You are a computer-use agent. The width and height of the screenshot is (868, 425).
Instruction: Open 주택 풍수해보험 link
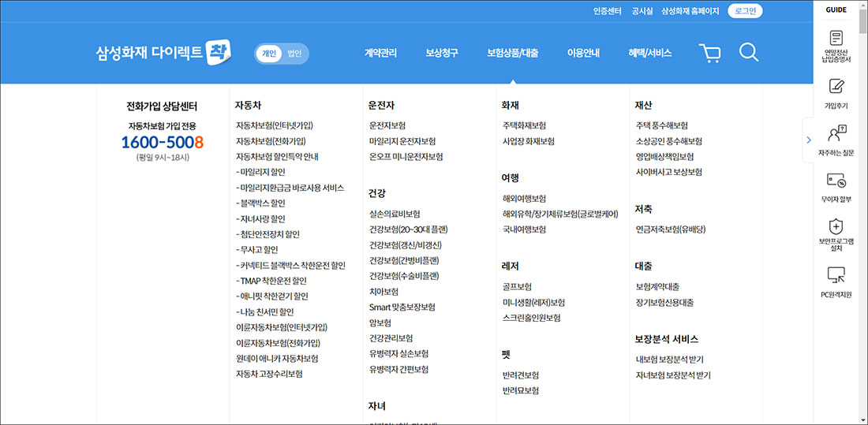click(661, 125)
